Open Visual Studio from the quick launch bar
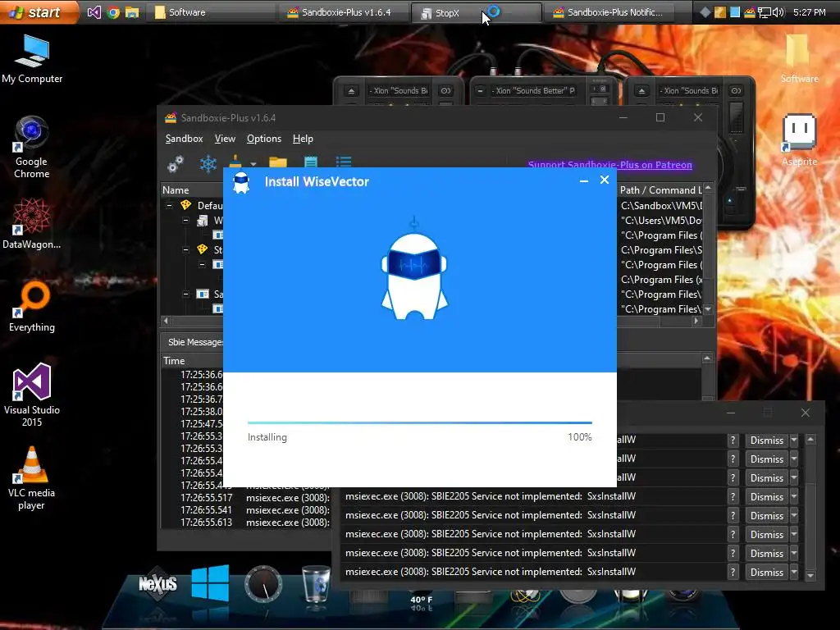The height and width of the screenshot is (630, 840). (x=94, y=12)
